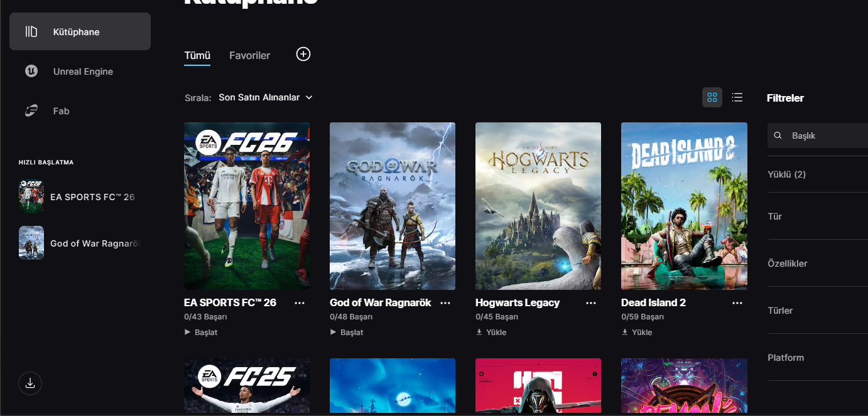Click the Kütüphane library icon

[31, 31]
